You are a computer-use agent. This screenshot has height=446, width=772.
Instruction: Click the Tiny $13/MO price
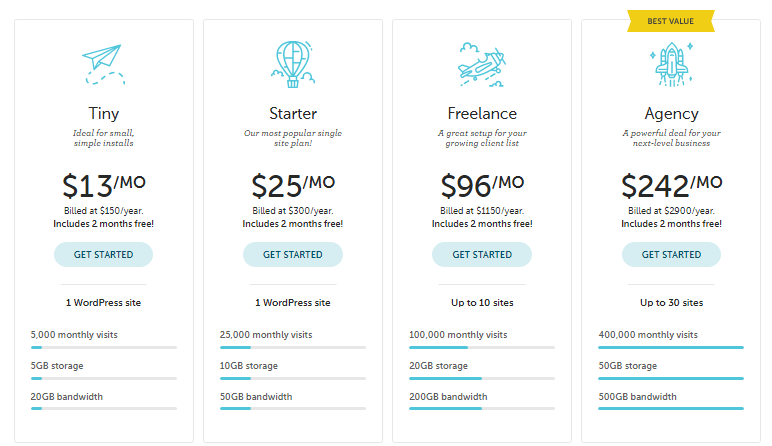(103, 186)
